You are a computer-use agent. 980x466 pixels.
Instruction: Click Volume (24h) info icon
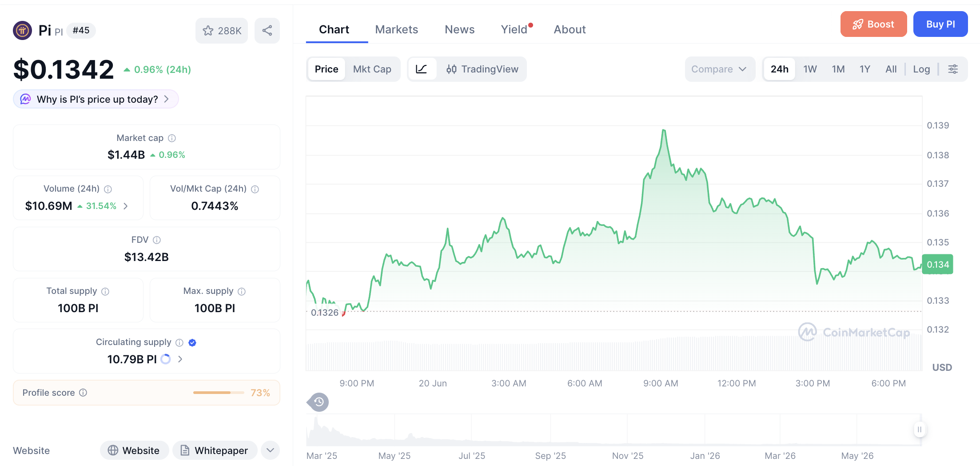pos(108,189)
